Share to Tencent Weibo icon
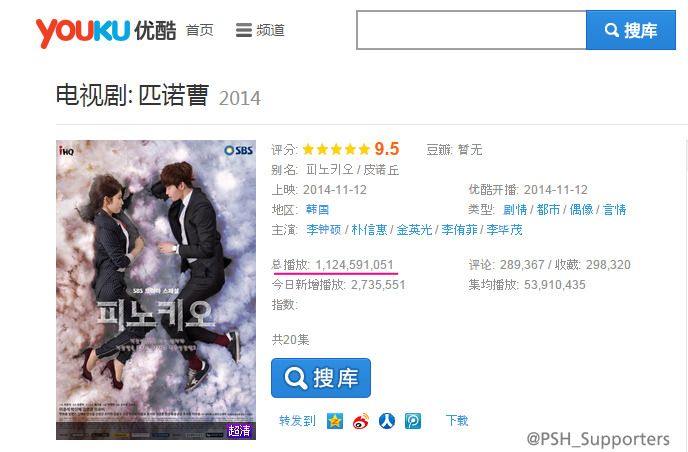This screenshot has height=452, width=688. pyautogui.click(x=412, y=421)
